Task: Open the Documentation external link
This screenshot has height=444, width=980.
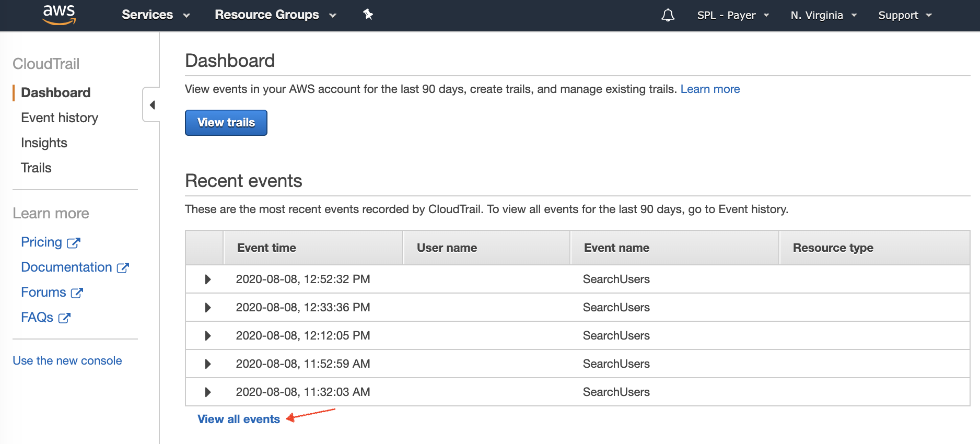Action: click(75, 267)
